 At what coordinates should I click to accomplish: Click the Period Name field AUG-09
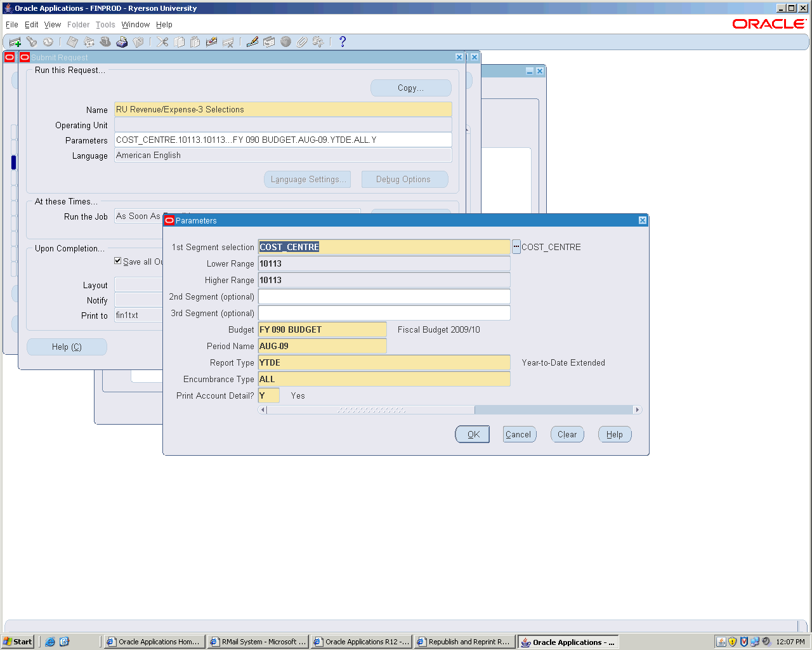coord(322,346)
